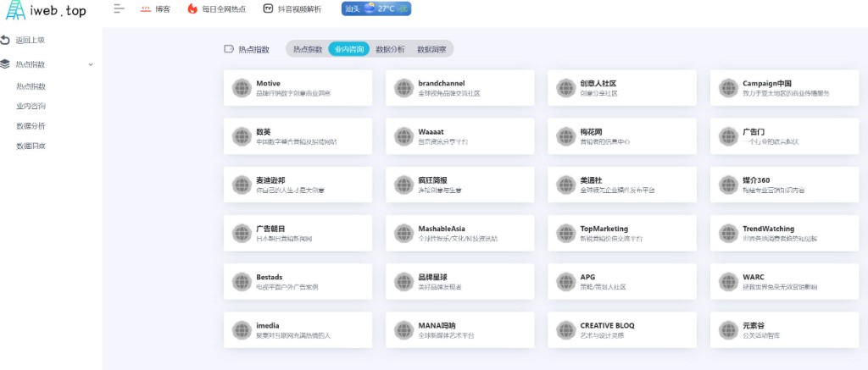Click the globe icon on 创意人社区 card

click(x=566, y=88)
